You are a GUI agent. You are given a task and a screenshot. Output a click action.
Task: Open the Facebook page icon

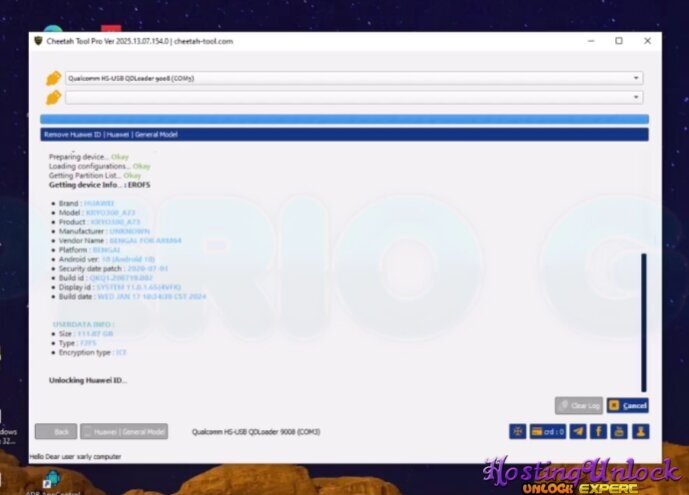pos(598,431)
